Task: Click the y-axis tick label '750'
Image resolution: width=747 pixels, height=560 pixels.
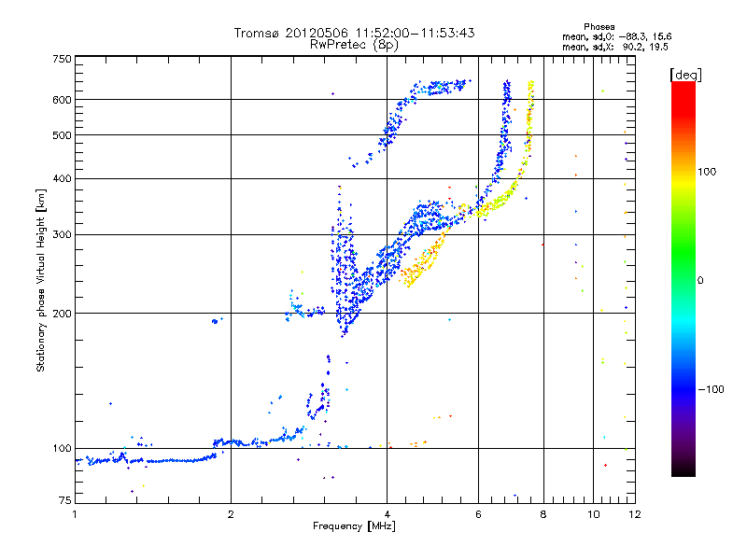Action: pos(62,59)
